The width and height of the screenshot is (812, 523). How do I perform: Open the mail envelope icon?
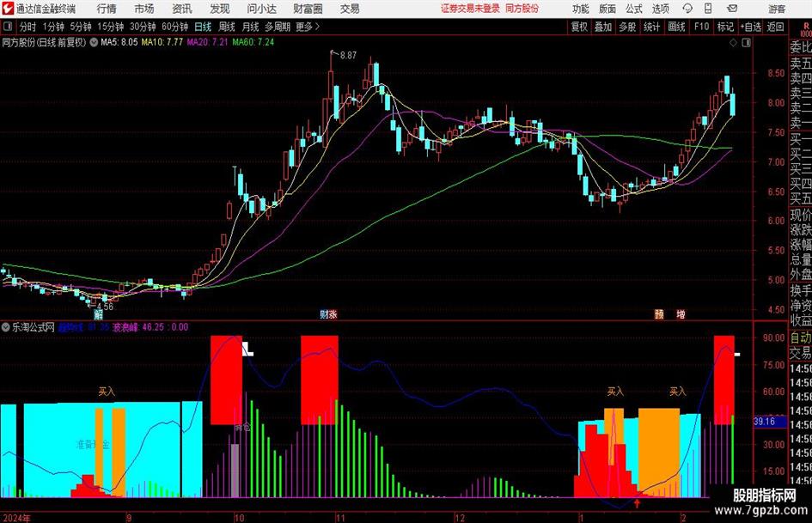(x=732, y=9)
